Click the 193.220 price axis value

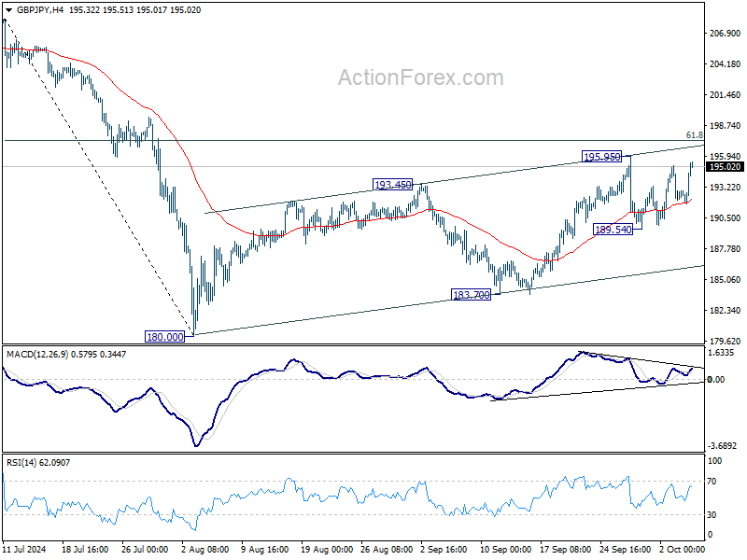pos(726,188)
